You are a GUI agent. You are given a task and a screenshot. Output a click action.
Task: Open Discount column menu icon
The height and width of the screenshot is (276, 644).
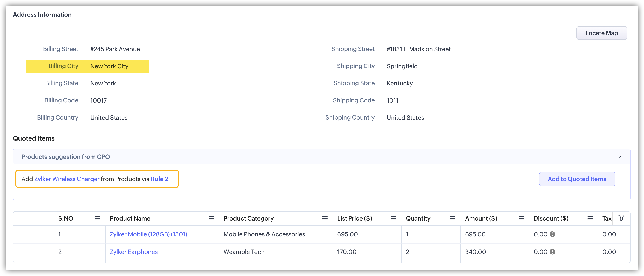[x=590, y=218]
